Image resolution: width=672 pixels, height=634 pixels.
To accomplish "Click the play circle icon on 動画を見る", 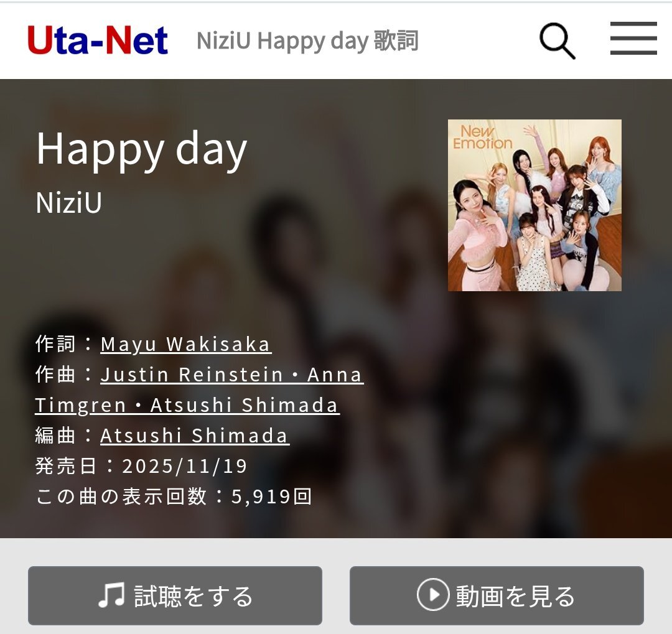I will click(433, 595).
